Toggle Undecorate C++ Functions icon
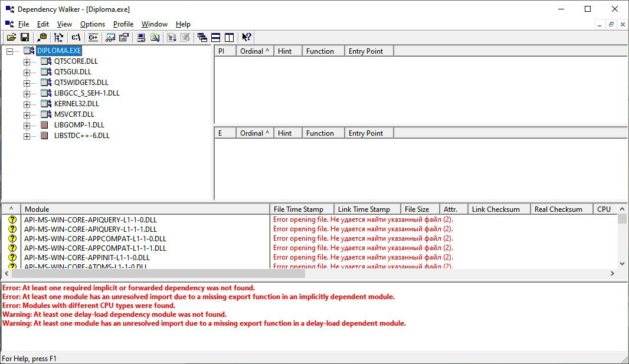 [93, 37]
